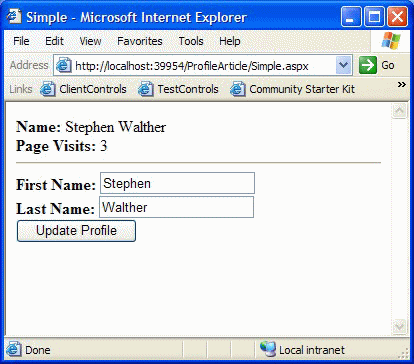The width and height of the screenshot is (414, 364).
Task: Click the Windows flag logo
Action: click(x=391, y=41)
